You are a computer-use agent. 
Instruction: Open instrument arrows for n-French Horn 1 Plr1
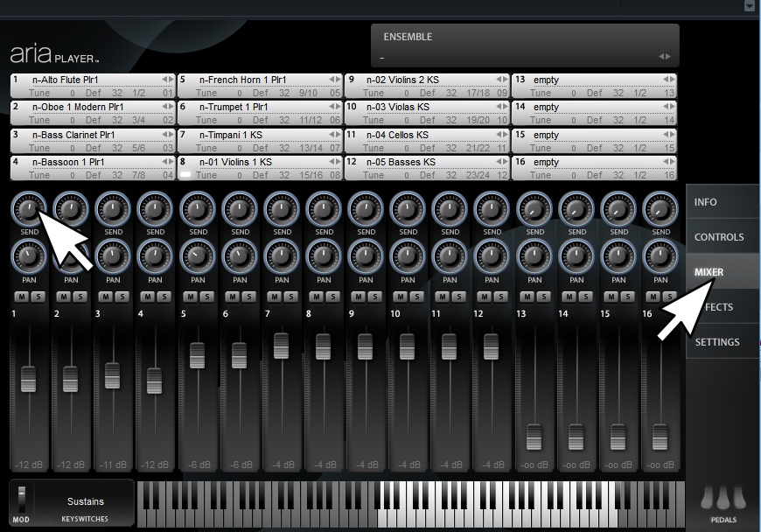click(335, 79)
